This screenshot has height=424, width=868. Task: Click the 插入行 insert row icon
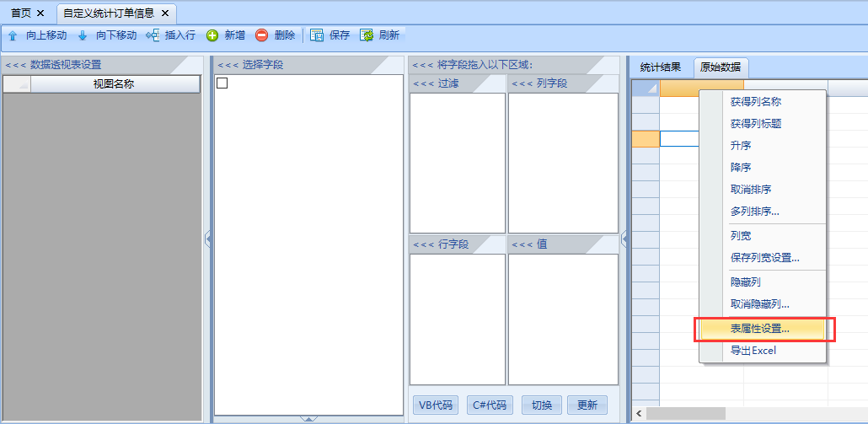[x=153, y=36]
